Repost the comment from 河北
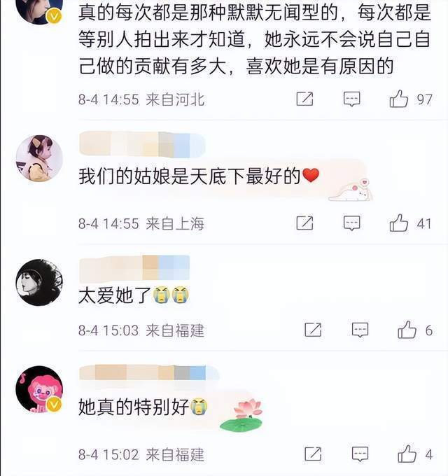Viewport: 448px width, 476px height. [x=304, y=99]
